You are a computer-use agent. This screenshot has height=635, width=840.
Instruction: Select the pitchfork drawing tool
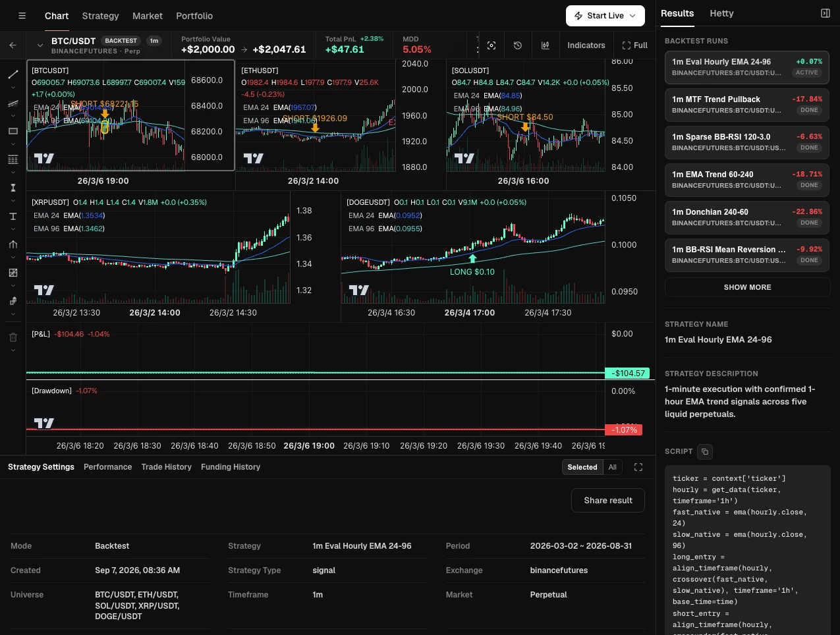[13, 244]
